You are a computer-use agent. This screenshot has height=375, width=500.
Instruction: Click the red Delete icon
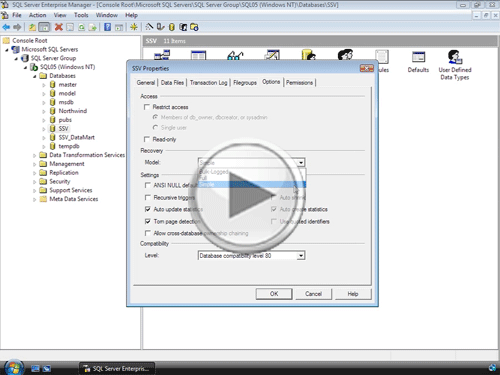(x=59, y=27)
